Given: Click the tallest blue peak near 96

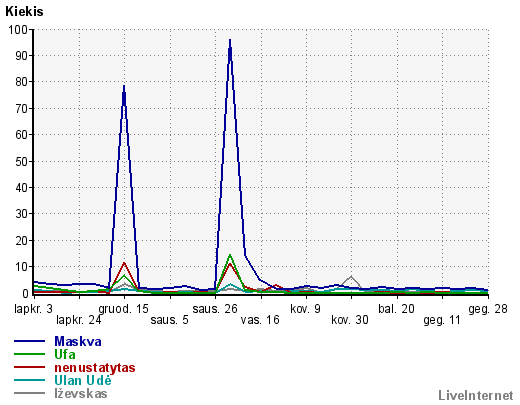Looking at the screenshot, I should point(230,41).
